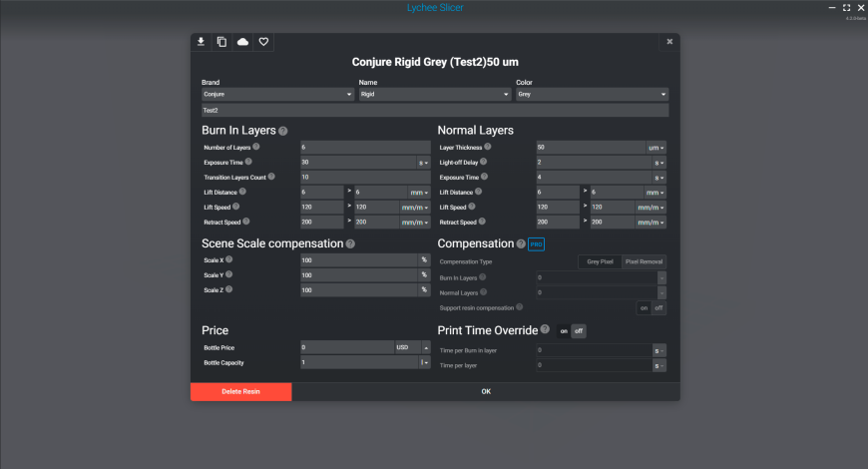
Task: Turn Print Time Override off
Action: point(579,331)
